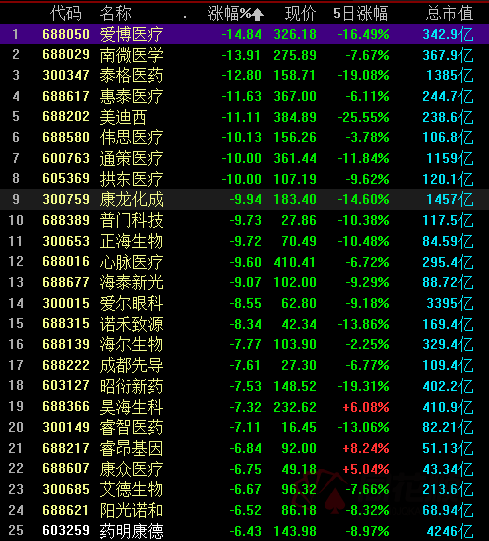The width and height of the screenshot is (489, 541).
Task: Select stock 睿昂基因
Action: pos(131,448)
